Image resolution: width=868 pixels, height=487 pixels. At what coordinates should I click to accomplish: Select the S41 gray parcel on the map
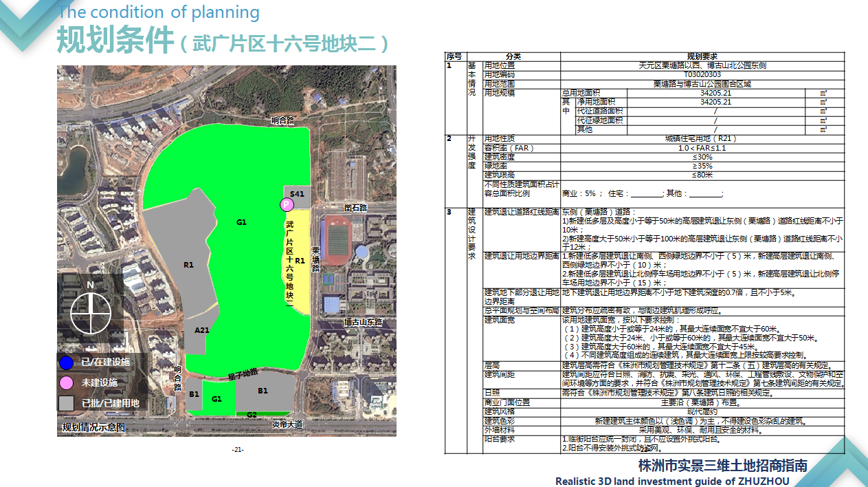tap(297, 195)
